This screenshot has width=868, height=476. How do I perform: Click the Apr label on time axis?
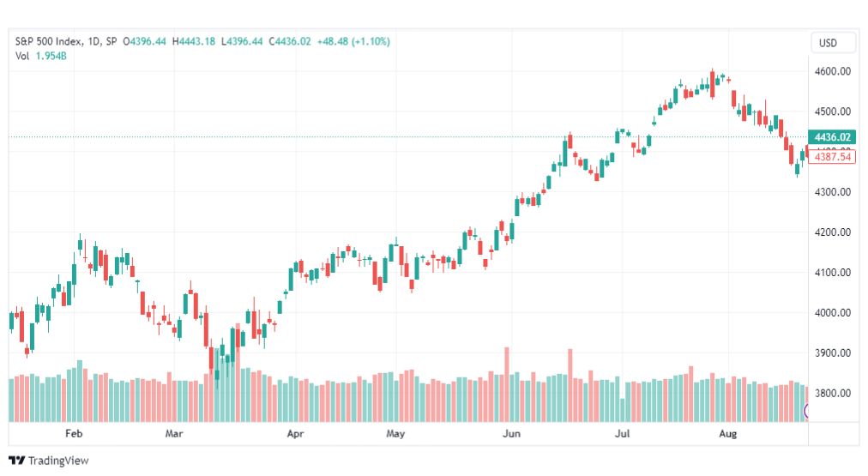[x=295, y=433]
